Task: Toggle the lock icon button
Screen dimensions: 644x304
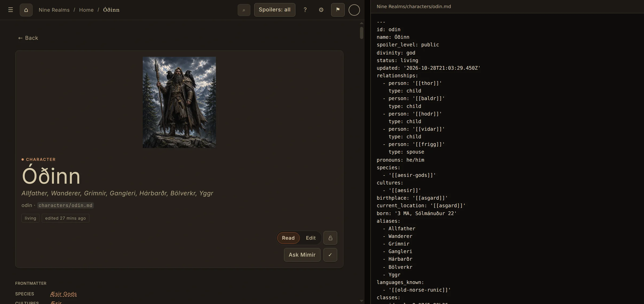Action: pyautogui.click(x=330, y=238)
